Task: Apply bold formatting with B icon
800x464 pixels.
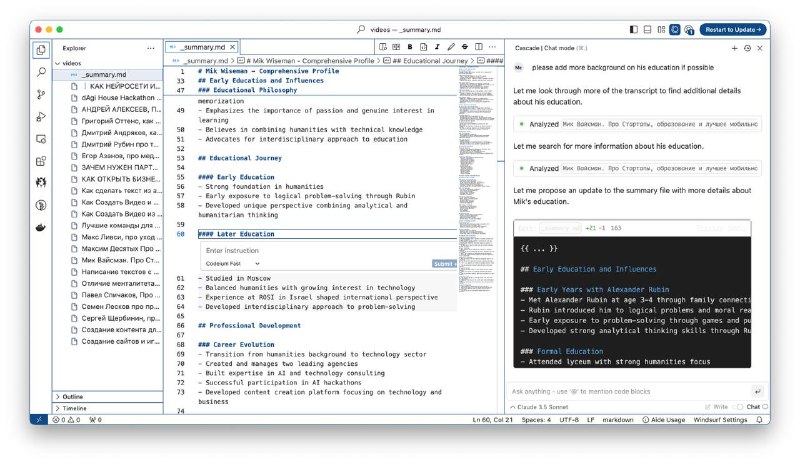Action: (x=410, y=47)
